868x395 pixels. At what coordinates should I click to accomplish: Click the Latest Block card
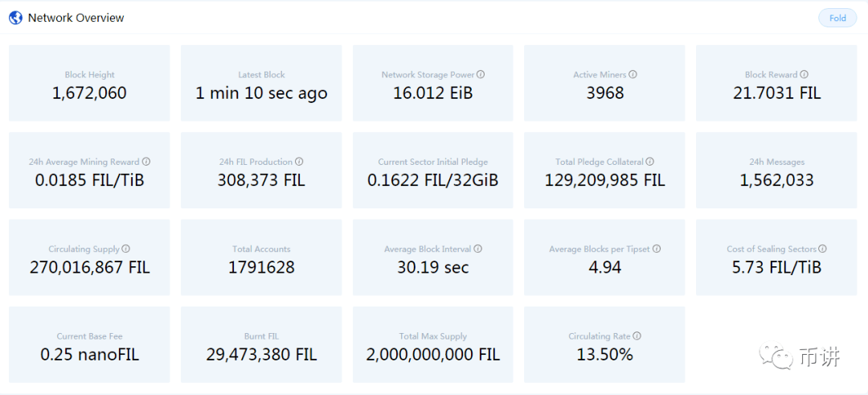coord(261,84)
